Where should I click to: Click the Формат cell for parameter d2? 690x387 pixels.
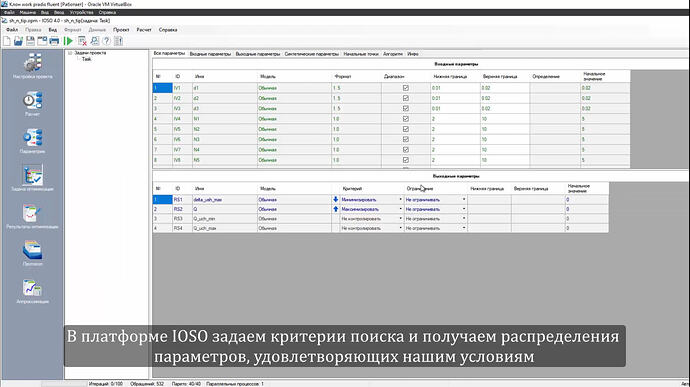point(356,98)
